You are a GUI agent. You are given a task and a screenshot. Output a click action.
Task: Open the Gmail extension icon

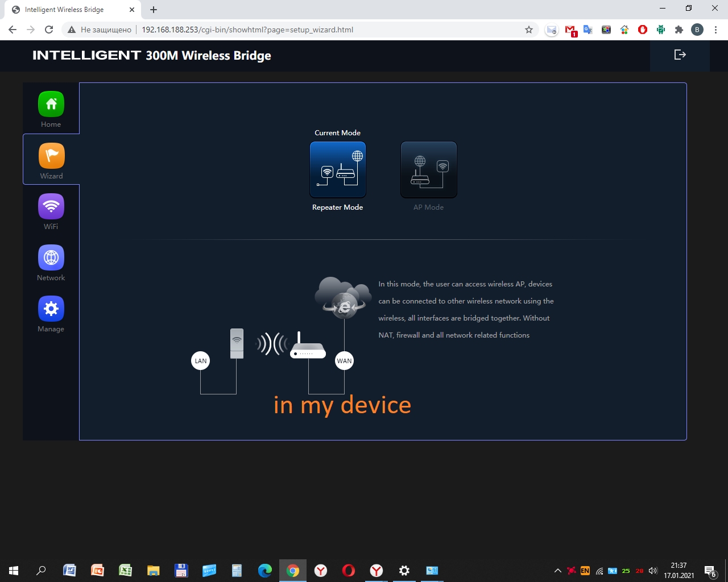tap(570, 30)
